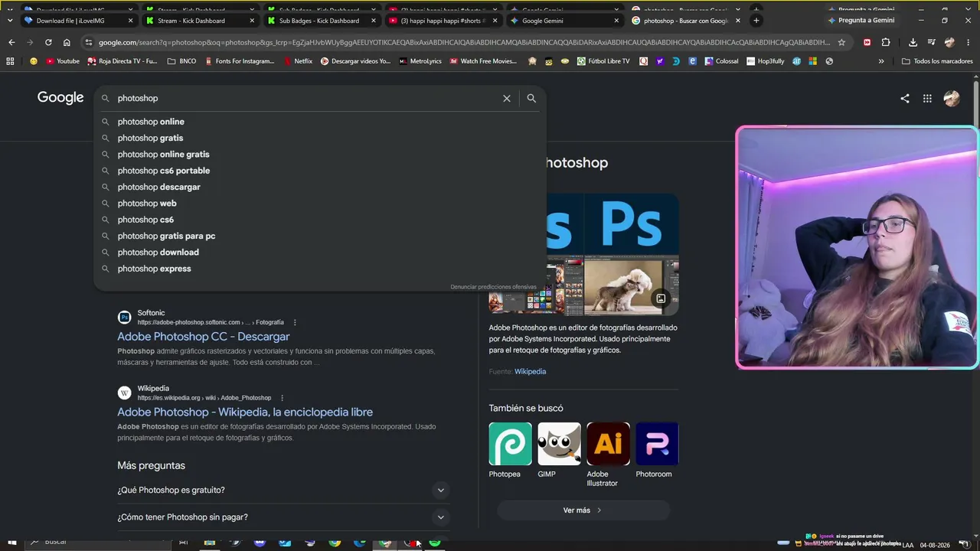
Task: Open the Descargar videos bookmark
Action: pos(355,61)
